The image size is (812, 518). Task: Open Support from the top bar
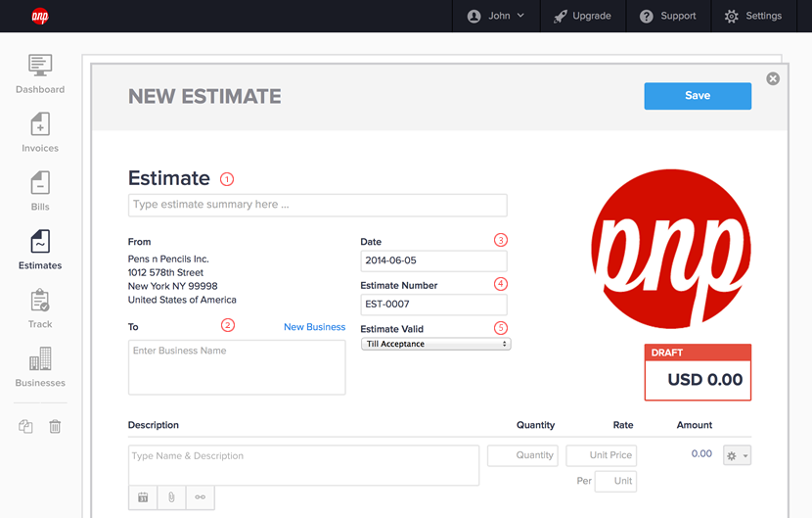pos(668,16)
